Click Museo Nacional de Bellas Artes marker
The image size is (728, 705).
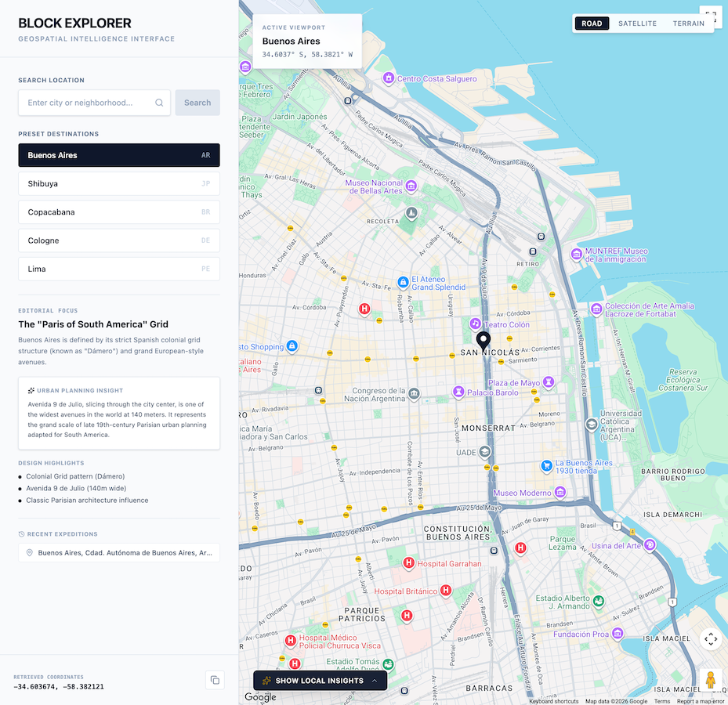coord(411,186)
